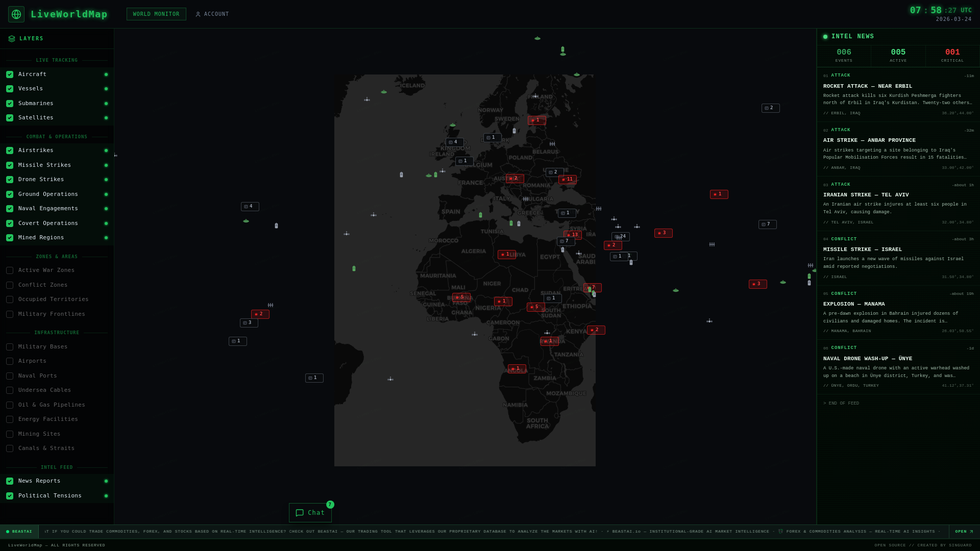Open Naval Drone Wash-Up Ünye item
The image size is (980, 551).
point(898,367)
